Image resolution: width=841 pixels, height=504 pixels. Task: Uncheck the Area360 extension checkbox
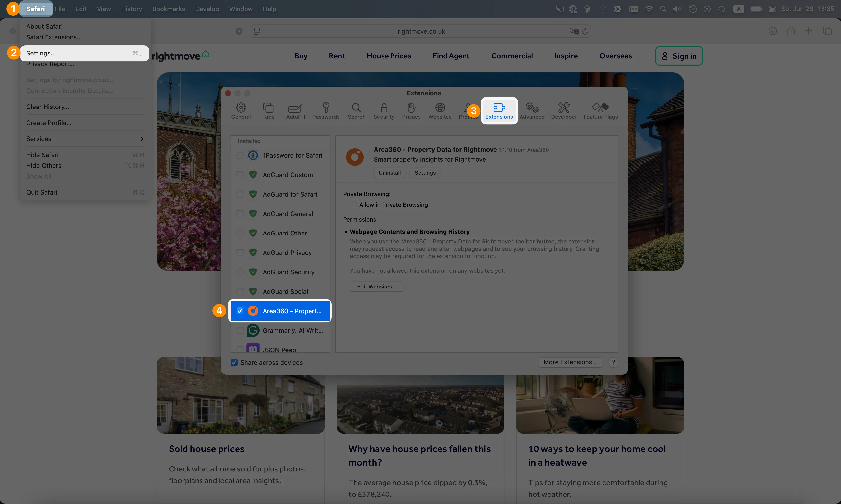(x=240, y=311)
